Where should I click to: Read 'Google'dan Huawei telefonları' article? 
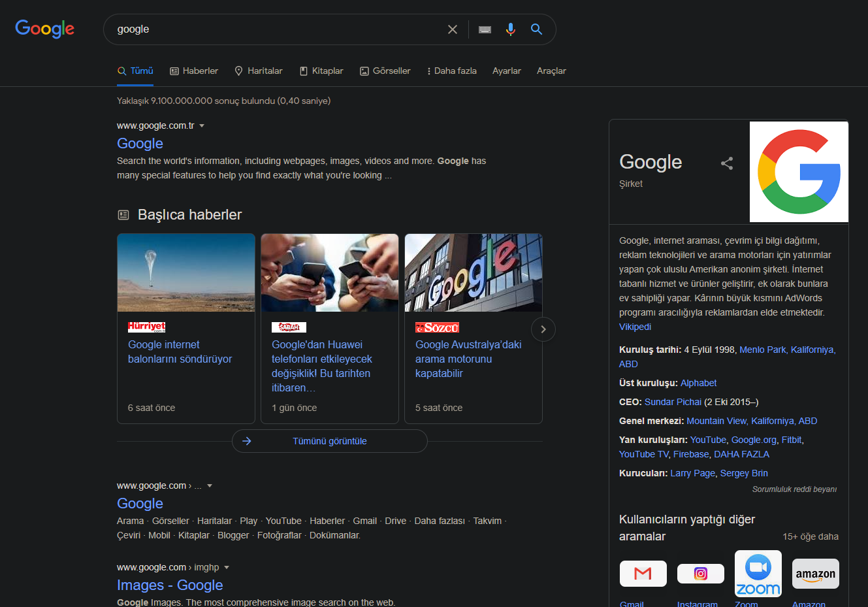322,366
